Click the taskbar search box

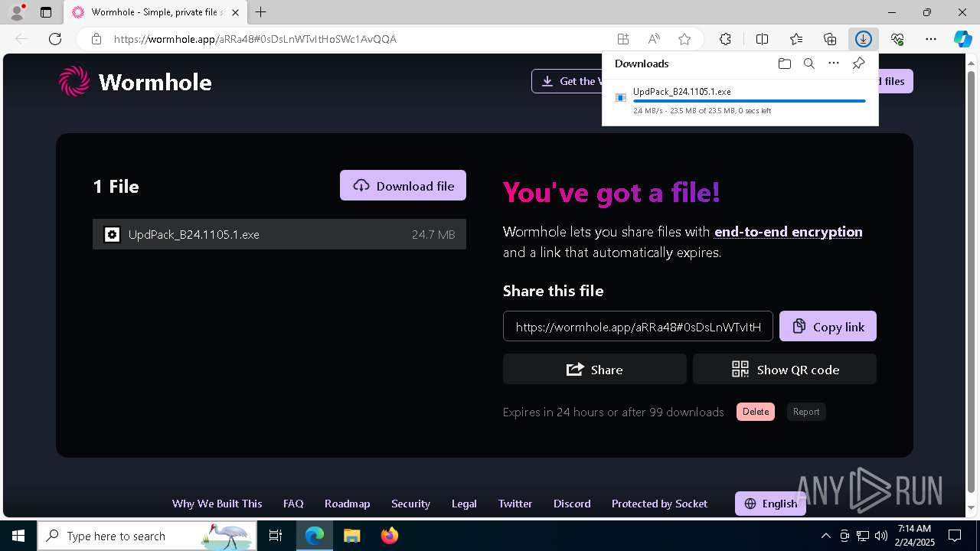[147, 536]
